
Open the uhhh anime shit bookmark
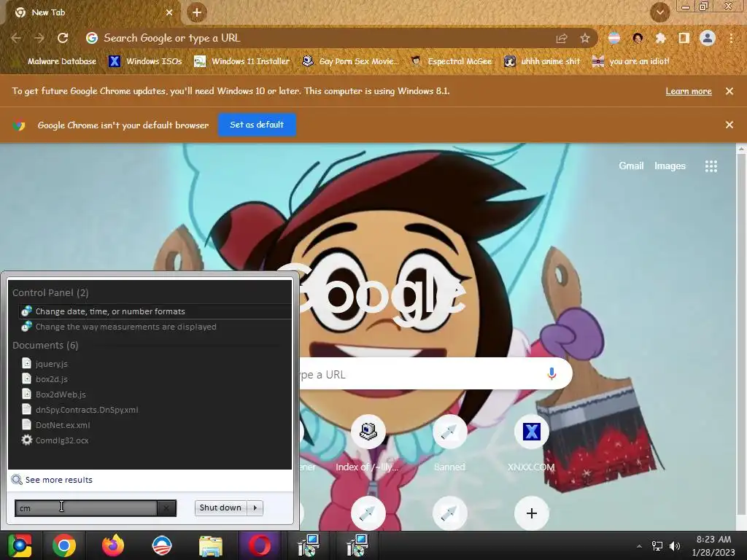(543, 61)
